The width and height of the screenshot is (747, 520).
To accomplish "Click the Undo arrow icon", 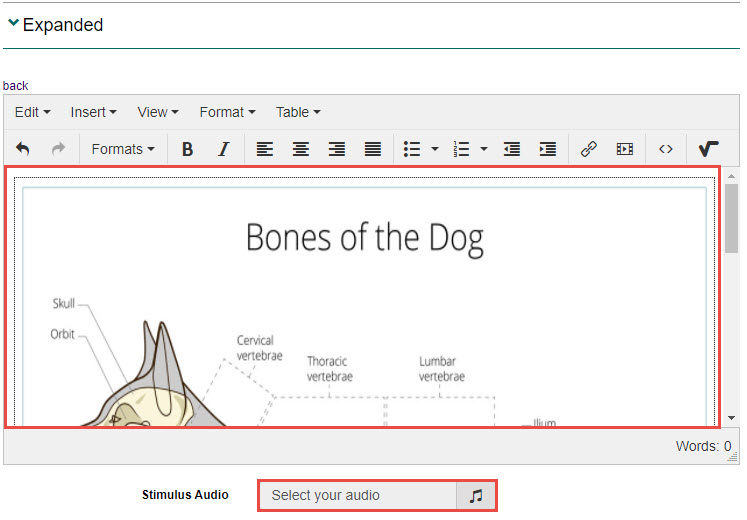I will pyautogui.click(x=23, y=149).
